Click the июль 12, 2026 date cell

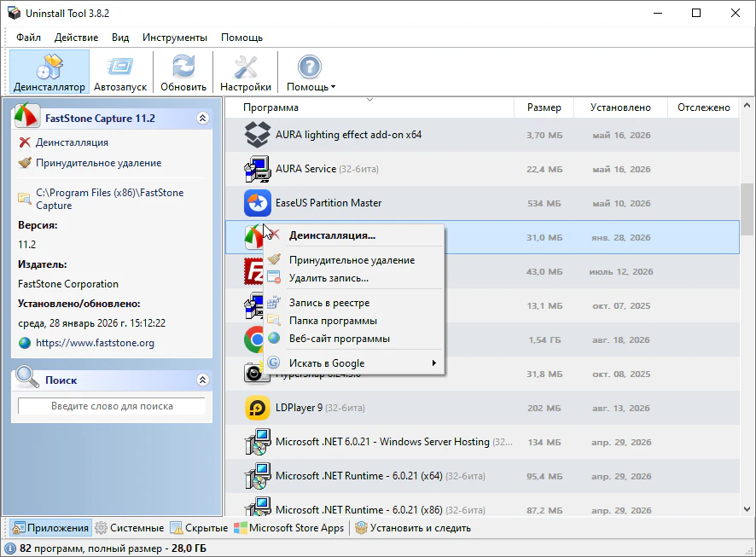click(x=621, y=272)
